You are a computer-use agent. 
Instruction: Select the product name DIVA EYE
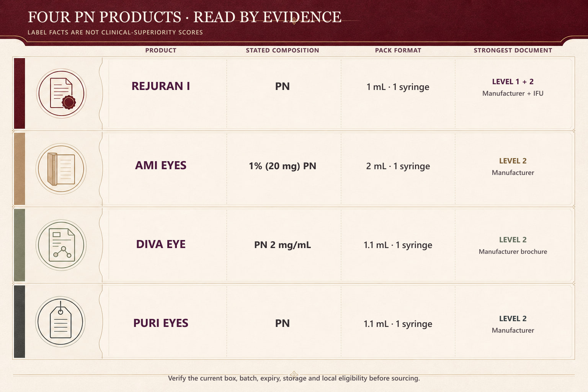tap(161, 244)
